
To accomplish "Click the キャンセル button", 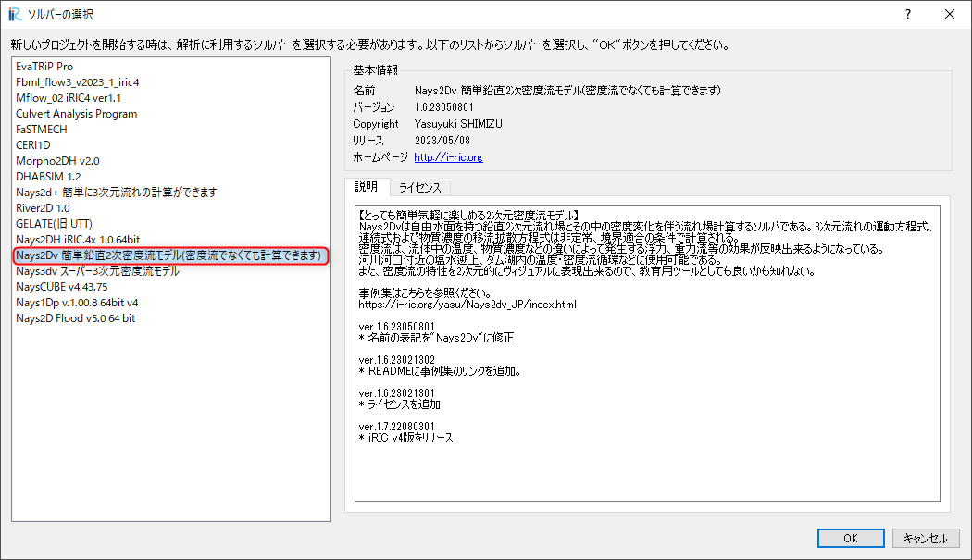I will 926,539.
